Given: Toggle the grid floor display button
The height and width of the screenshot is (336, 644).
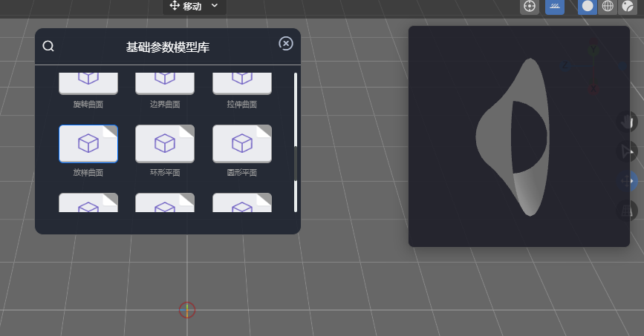Looking at the screenshot, I should pyautogui.click(x=555, y=6).
